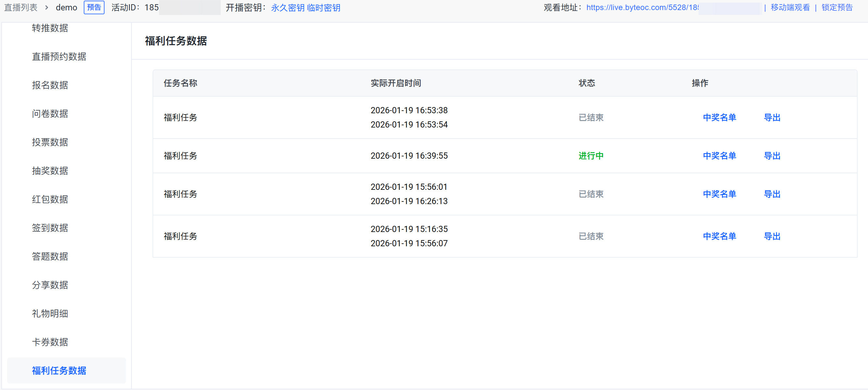Select 直播预约数据 in sidebar
The width and height of the screenshot is (868, 390).
coord(59,56)
